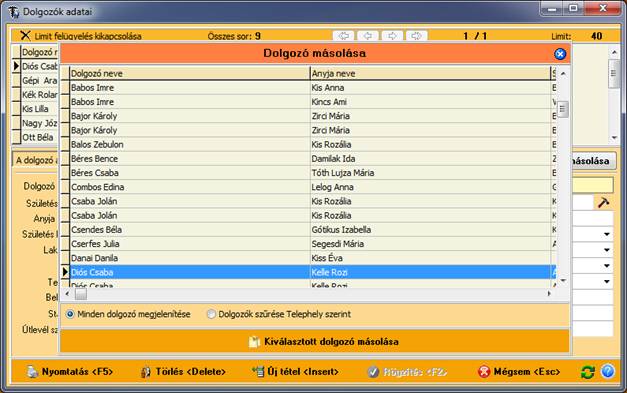
Task: Click the Lelog Anna cell
Action: (x=430, y=187)
